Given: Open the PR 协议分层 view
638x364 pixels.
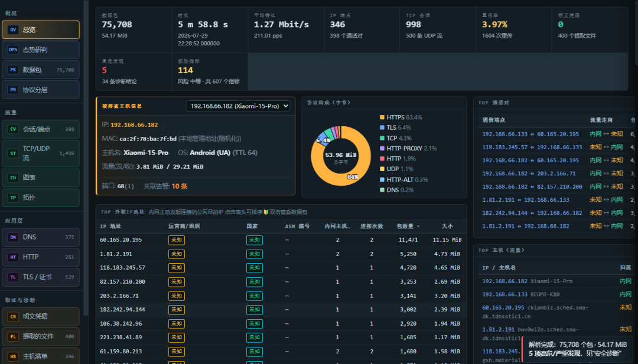Looking at the screenshot, I should click(41, 89).
